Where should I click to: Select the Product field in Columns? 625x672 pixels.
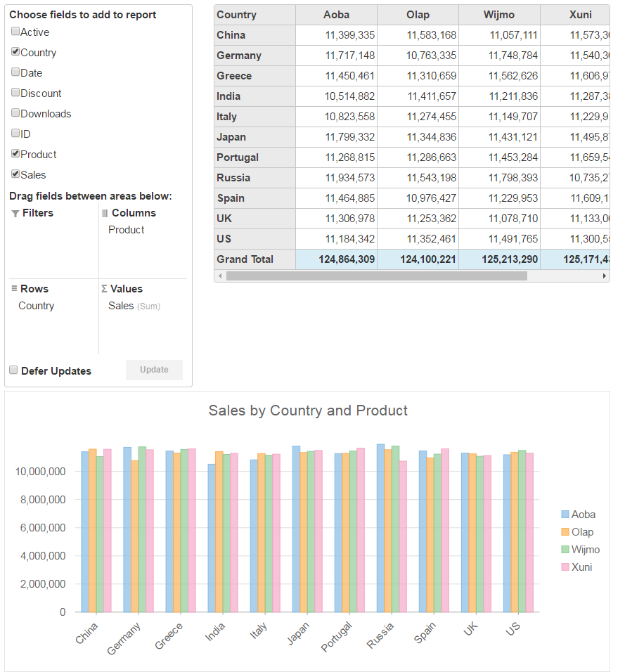pyautogui.click(x=127, y=230)
